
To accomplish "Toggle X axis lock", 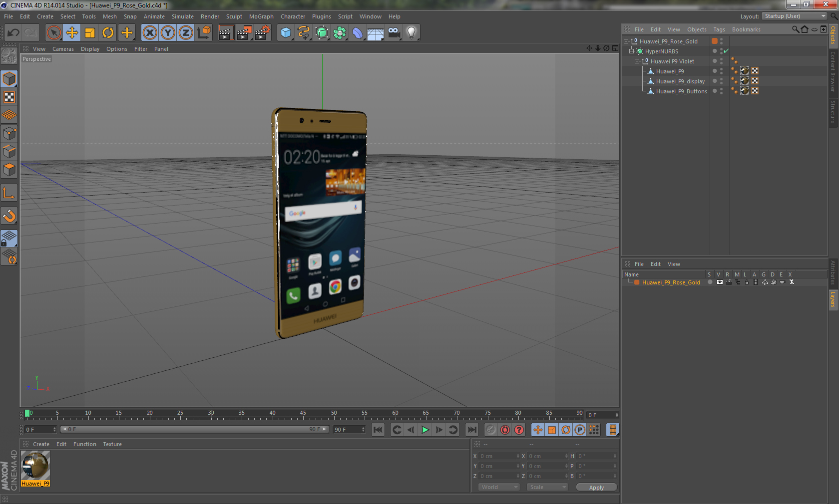I will point(149,33).
